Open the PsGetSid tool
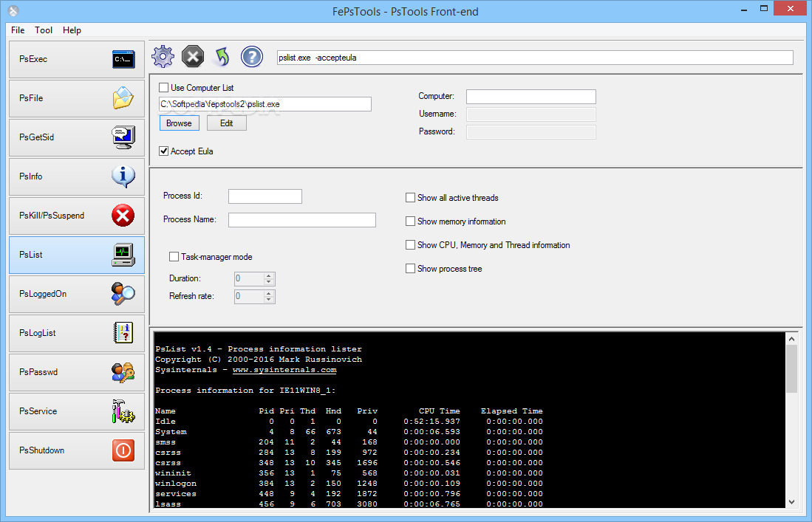 (77, 137)
